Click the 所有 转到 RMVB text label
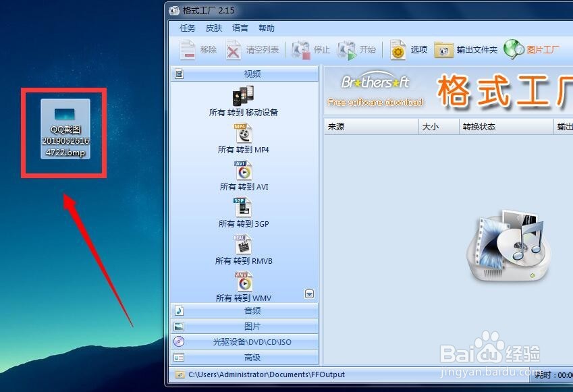573x392 pixels. click(x=244, y=261)
